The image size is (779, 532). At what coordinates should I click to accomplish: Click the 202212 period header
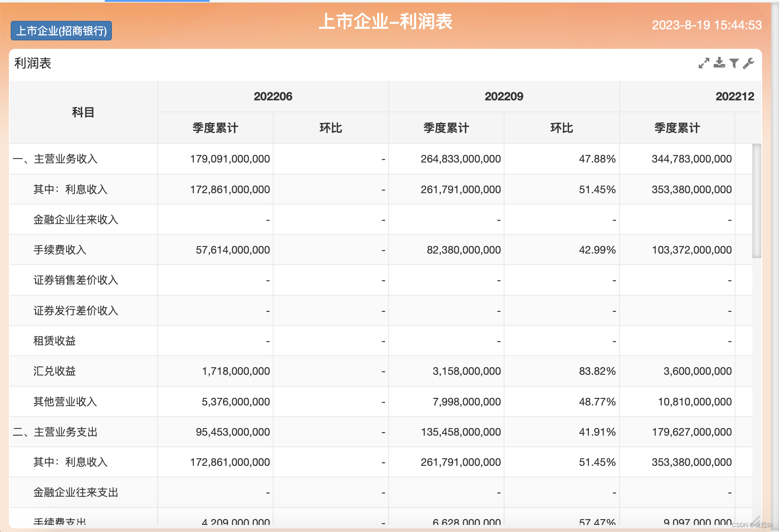pyautogui.click(x=735, y=96)
